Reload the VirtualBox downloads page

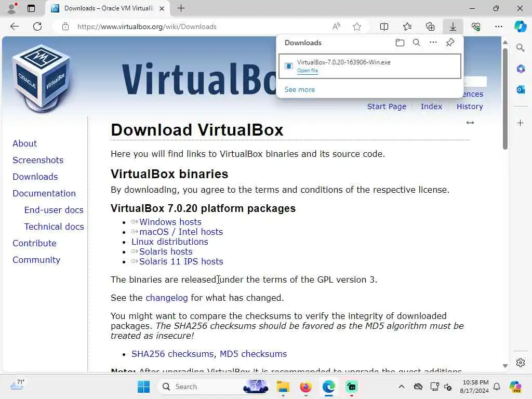pos(37,26)
